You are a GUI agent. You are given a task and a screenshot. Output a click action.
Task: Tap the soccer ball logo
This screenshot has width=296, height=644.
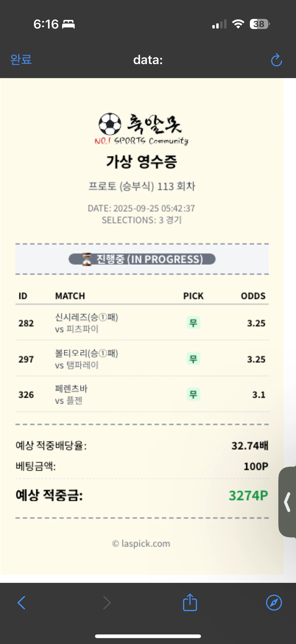coord(110,124)
